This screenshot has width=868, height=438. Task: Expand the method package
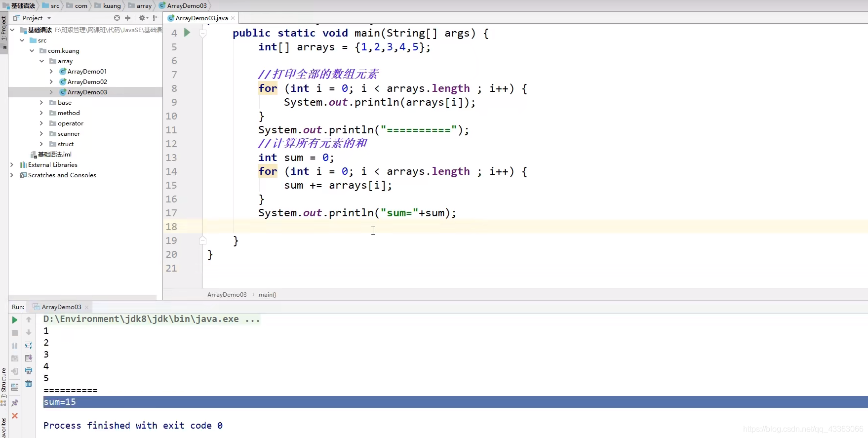pyautogui.click(x=41, y=113)
